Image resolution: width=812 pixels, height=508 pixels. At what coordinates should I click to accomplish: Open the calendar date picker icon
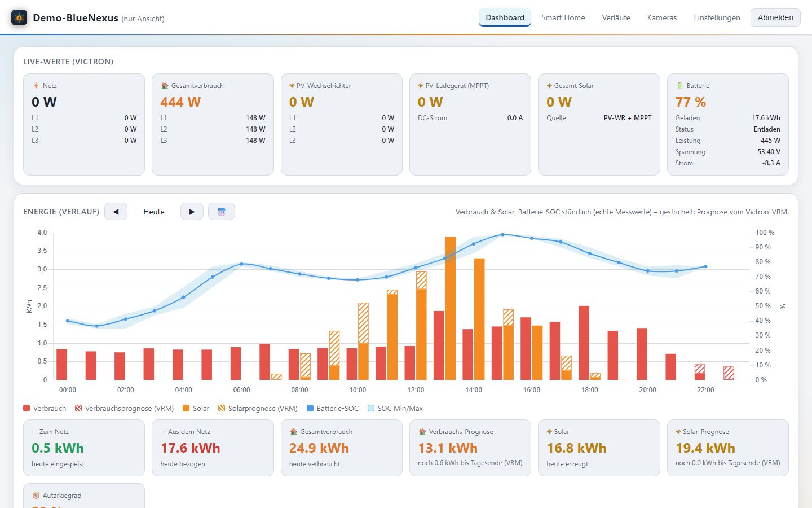tap(222, 212)
